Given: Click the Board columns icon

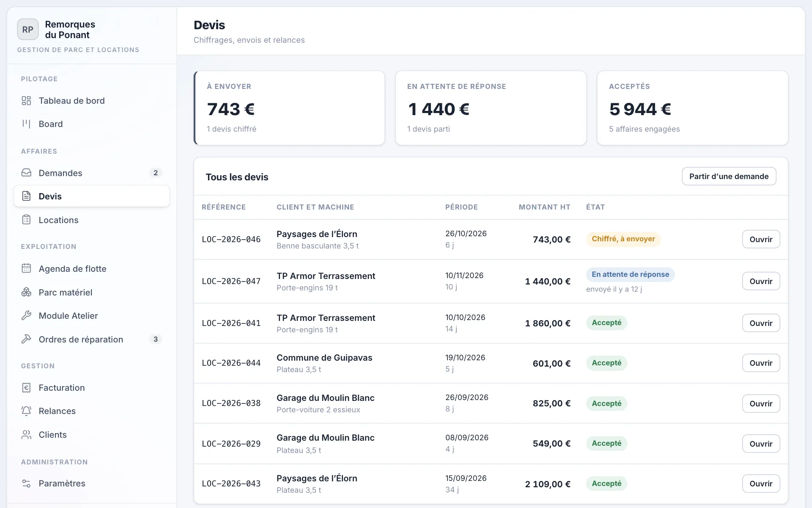Looking at the screenshot, I should (26, 124).
